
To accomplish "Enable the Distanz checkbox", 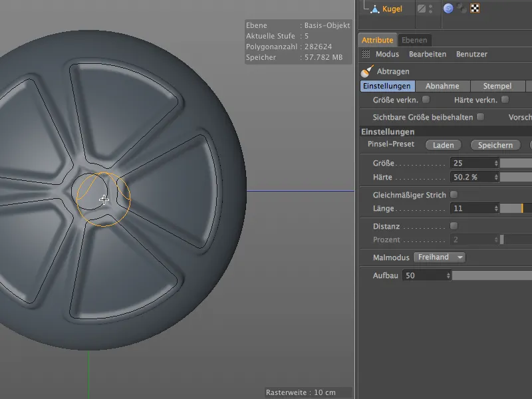I will pos(454,225).
